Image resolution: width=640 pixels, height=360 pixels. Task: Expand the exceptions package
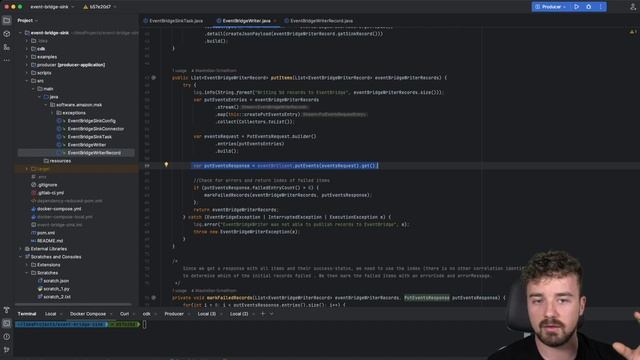pyautogui.click(x=52, y=113)
